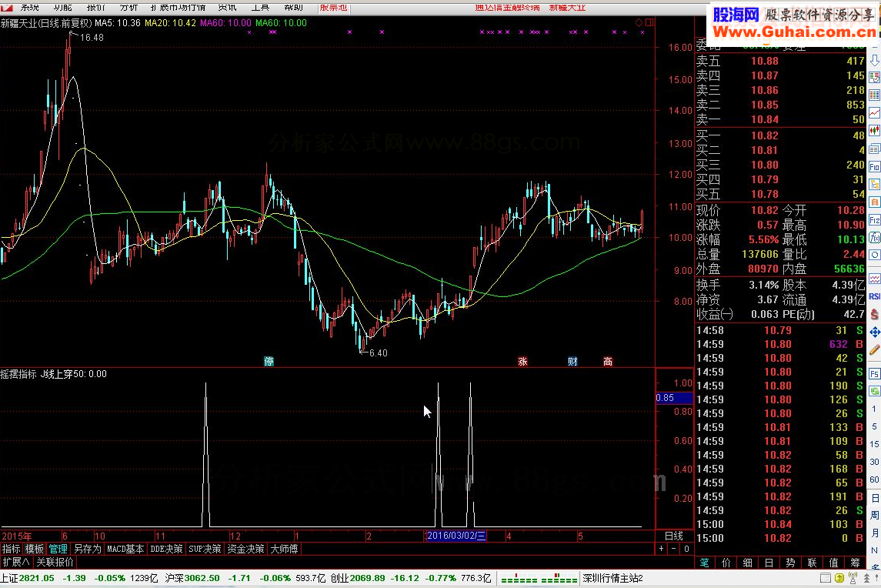The height and width of the screenshot is (588, 881).
Task: Select the 笔 tab in quote panel
Action: pyautogui.click(x=705, y=562)
